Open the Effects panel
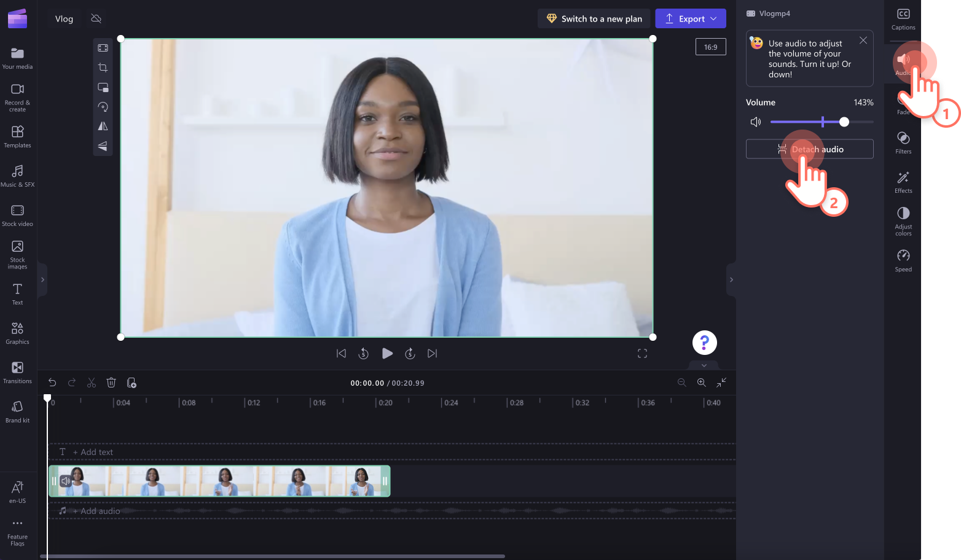This screenshot has width=961, height=560. click(903, 181)
